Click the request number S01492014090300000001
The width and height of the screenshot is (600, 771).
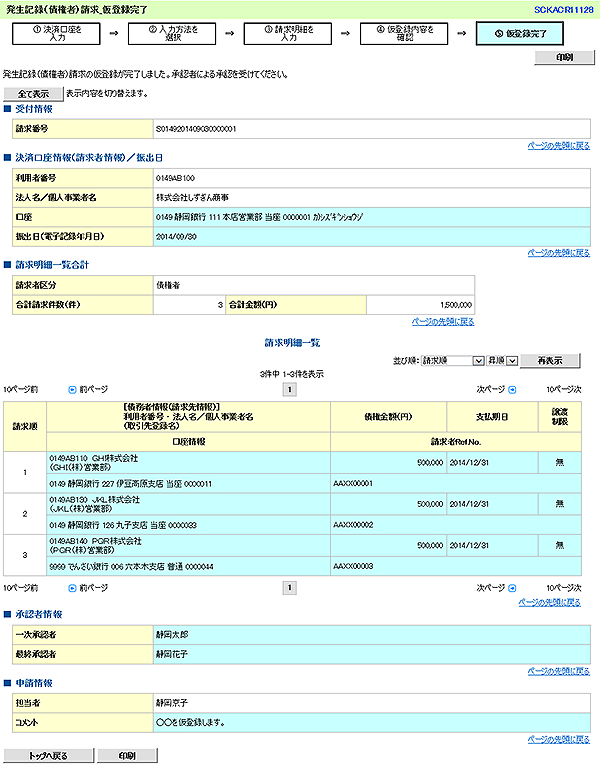(x=196, y=129)
